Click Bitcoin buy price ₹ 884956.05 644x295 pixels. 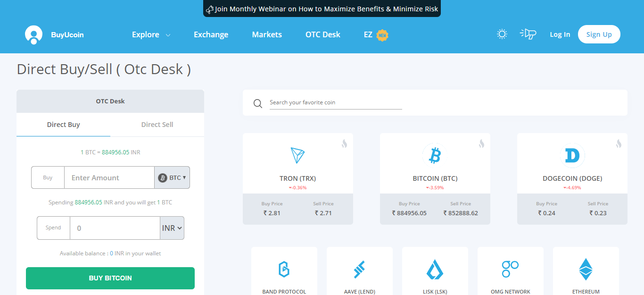pyautogui.click(x=409, y=213)
